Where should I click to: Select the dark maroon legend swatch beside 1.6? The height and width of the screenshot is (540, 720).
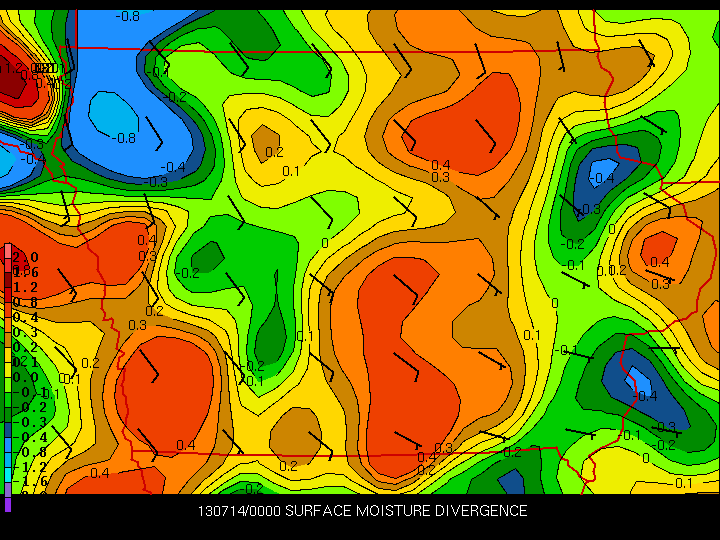click(8, 280)
